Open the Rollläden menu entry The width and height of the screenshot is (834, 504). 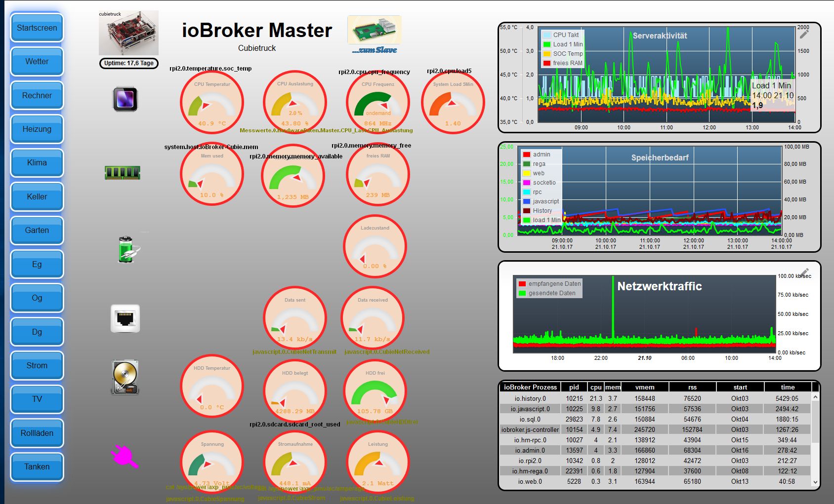pyautogui.click(x=37, y=433)
